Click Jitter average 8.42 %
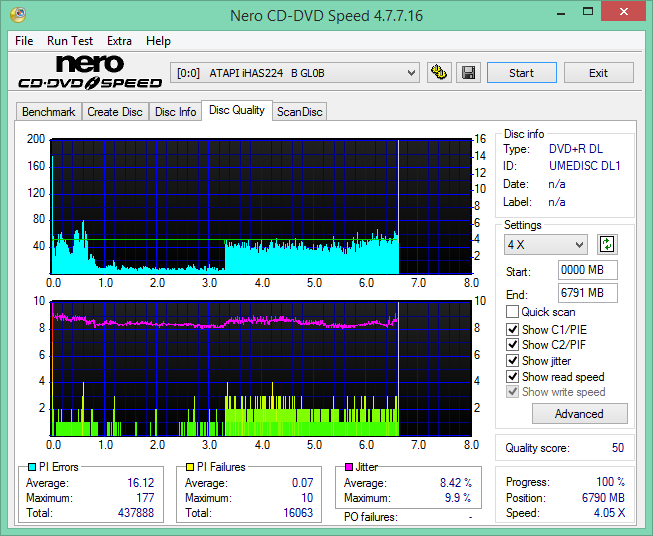Image resolution: width=653 pixels, height=536 pixels. [x=456, y=483]
